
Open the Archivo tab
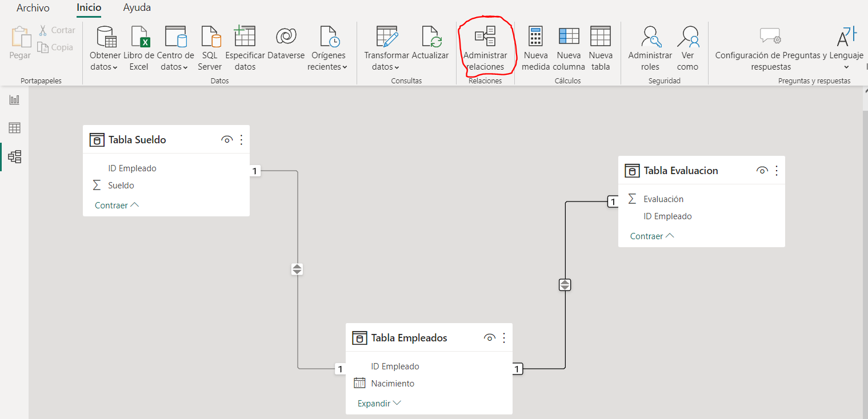click(33, 8)
